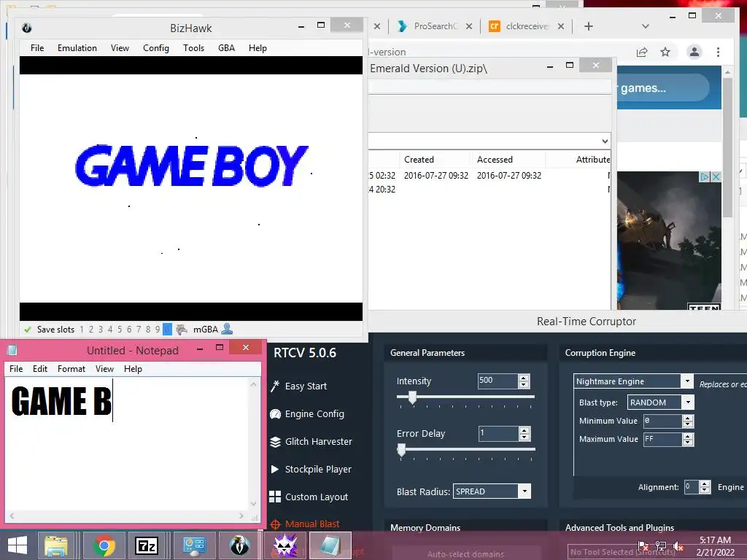The image size is (747, 560).
Task: Select save slot 6 in the BizHawk status bar
Action: 129,330
